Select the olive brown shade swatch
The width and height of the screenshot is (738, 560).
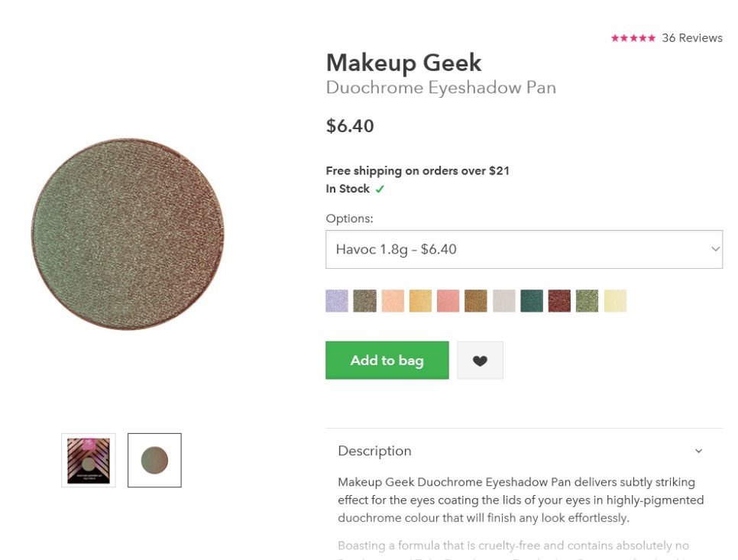pyautogui.click(x=364, y=301)
